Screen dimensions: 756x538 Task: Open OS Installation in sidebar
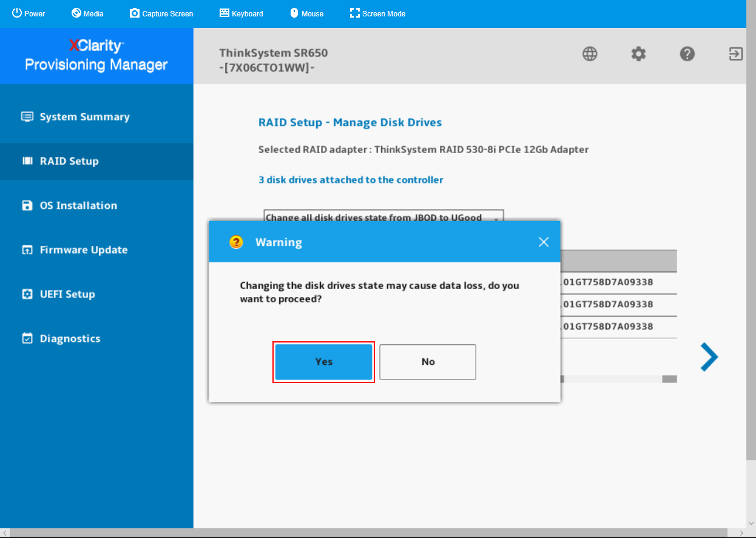point(96,205)
